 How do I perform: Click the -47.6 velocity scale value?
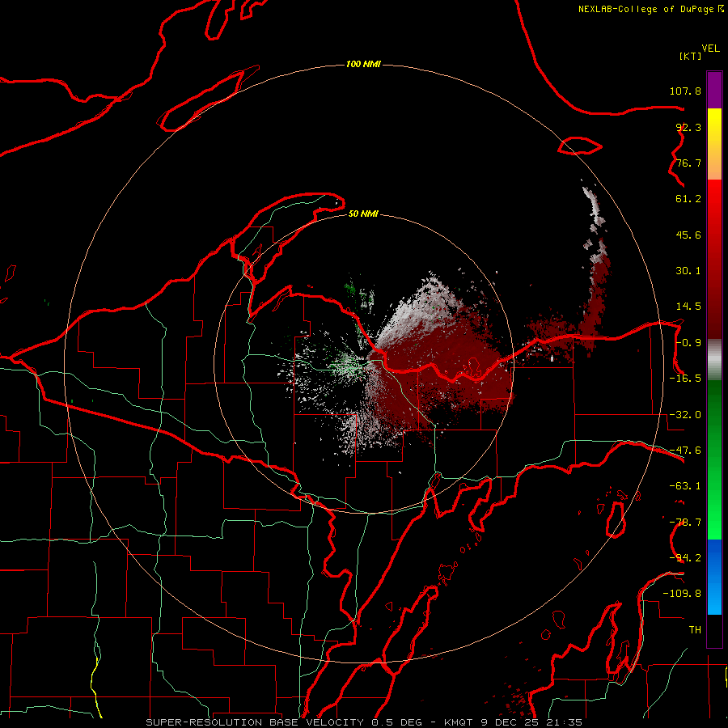(685, 451)
